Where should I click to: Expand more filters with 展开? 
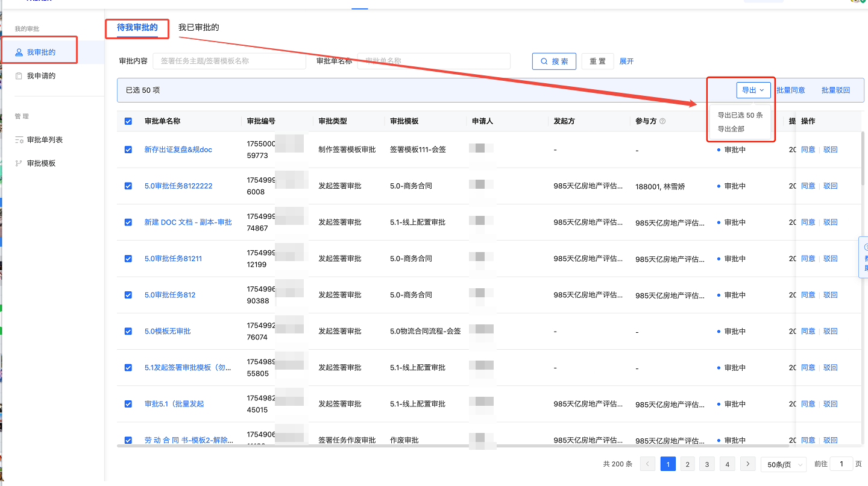click(x=626, y=62)
